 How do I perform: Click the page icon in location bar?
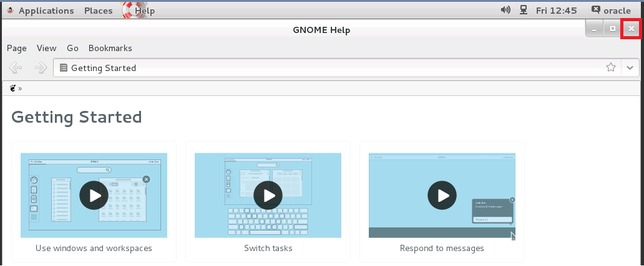63,68
